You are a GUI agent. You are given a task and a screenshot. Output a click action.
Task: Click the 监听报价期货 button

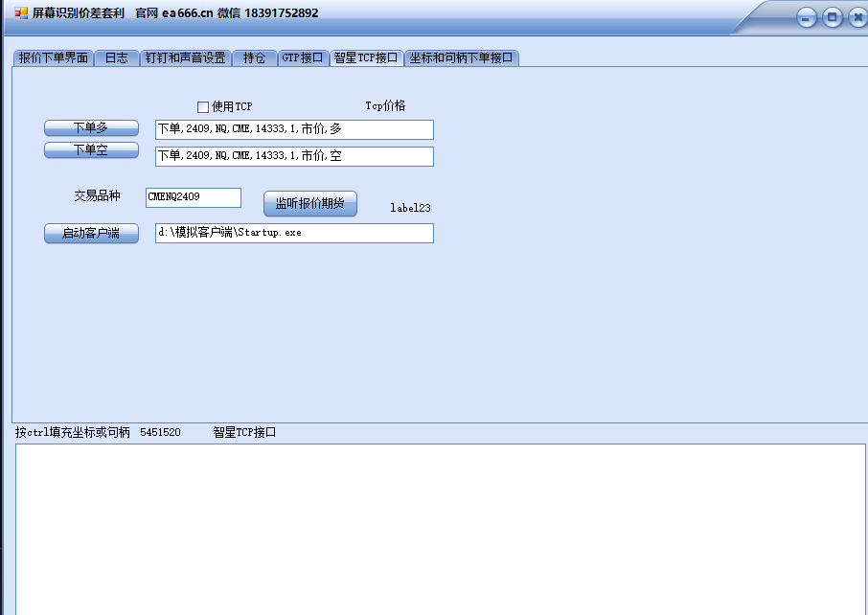pos(309,203)
